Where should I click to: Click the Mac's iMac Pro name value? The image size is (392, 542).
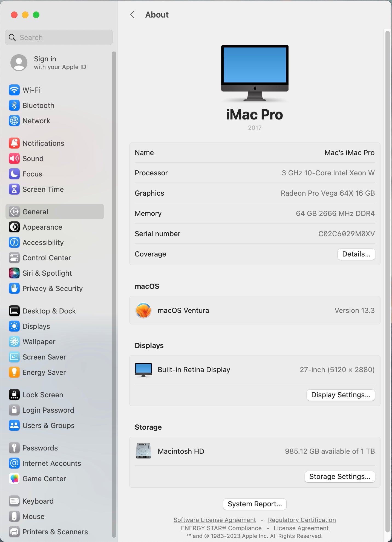click(350, 153)
